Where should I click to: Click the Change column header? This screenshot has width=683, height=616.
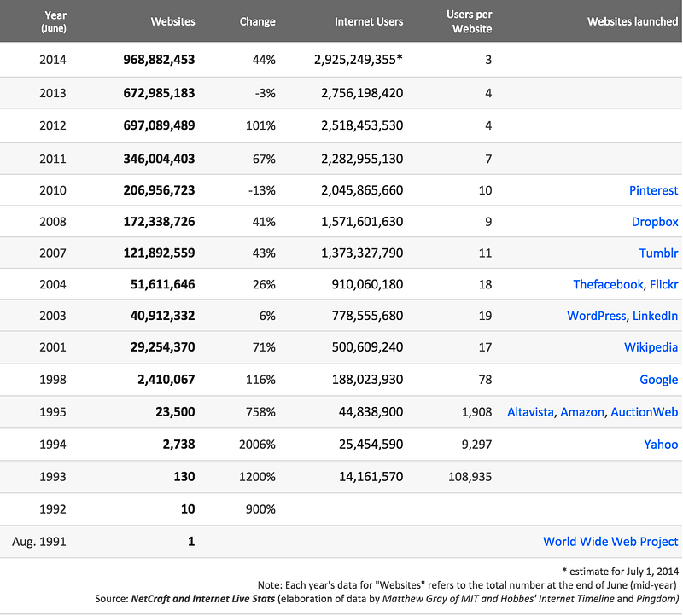point(257,21)
